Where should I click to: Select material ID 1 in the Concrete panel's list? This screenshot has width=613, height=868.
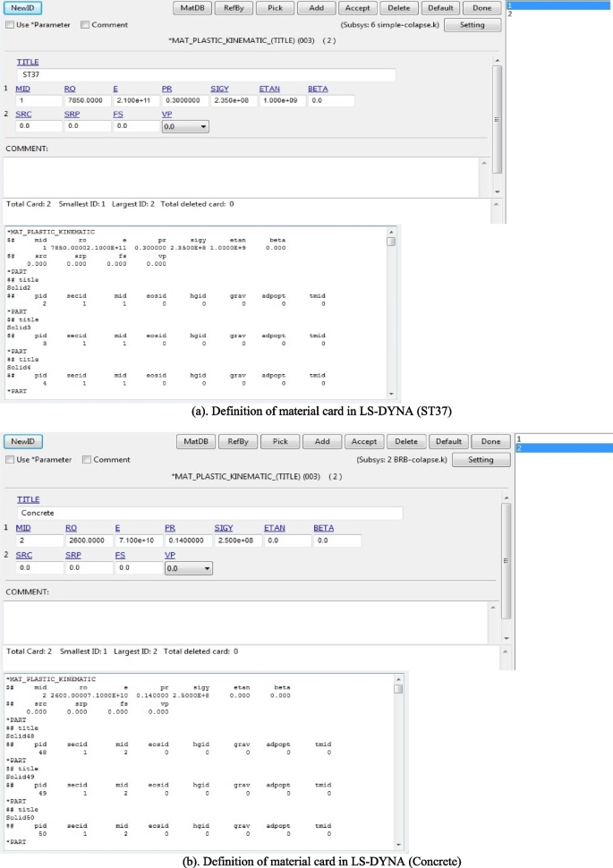pos(562,438)
